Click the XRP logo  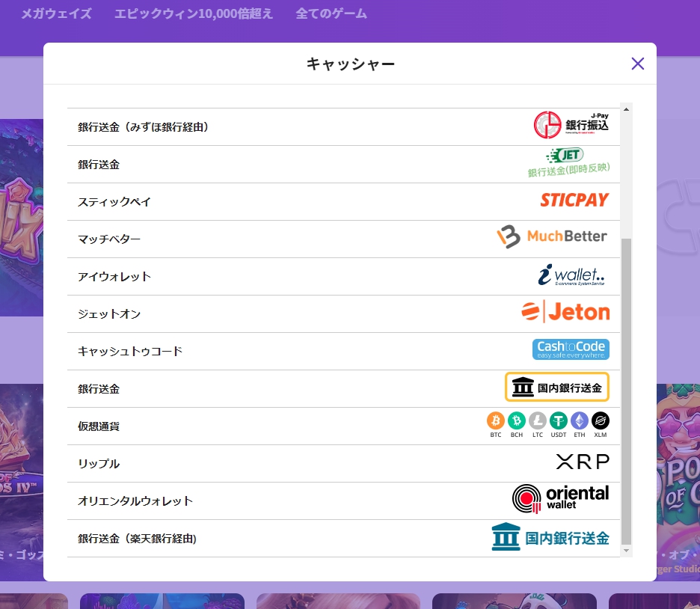[583, 462]
